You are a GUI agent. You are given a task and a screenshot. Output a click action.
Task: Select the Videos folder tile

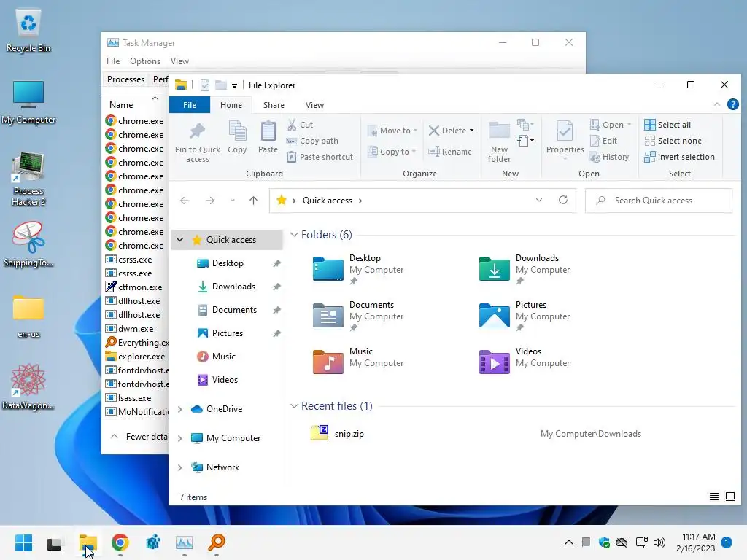[x=525, y=362]
